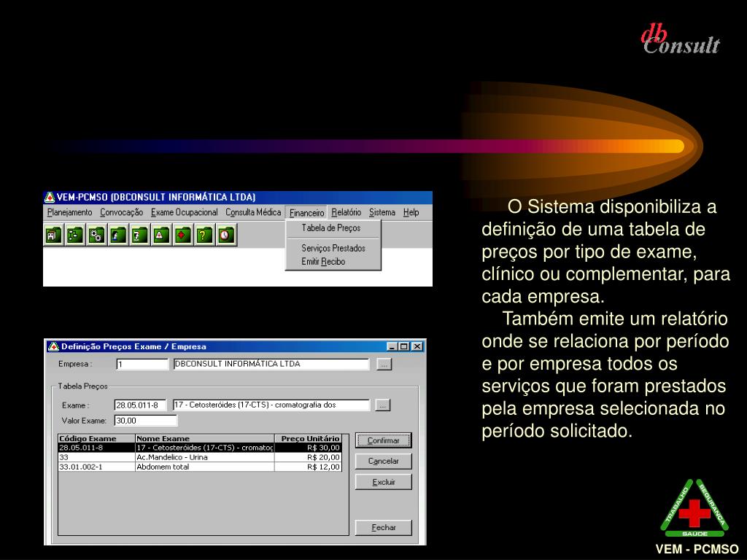The height and width of the screenshot is (560, 747).
Task: Open the Sistema menu
Action: click(x=382, y=212)
